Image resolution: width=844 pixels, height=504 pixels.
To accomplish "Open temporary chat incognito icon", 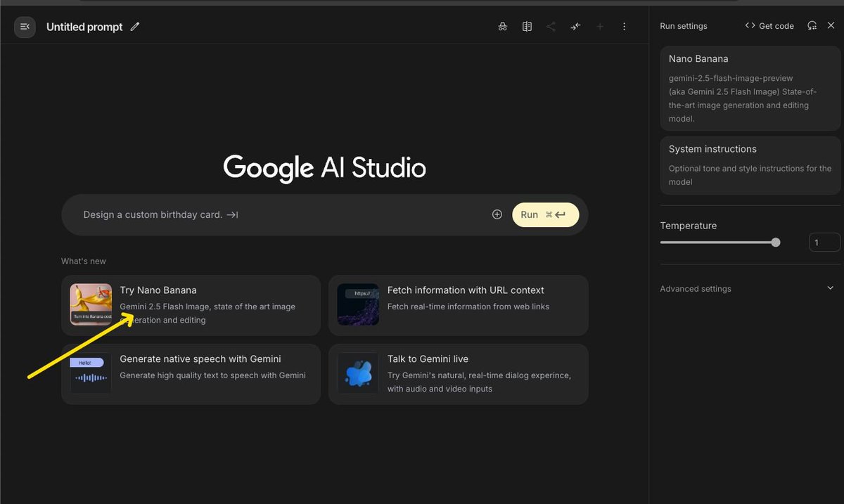I will (502, 27).
